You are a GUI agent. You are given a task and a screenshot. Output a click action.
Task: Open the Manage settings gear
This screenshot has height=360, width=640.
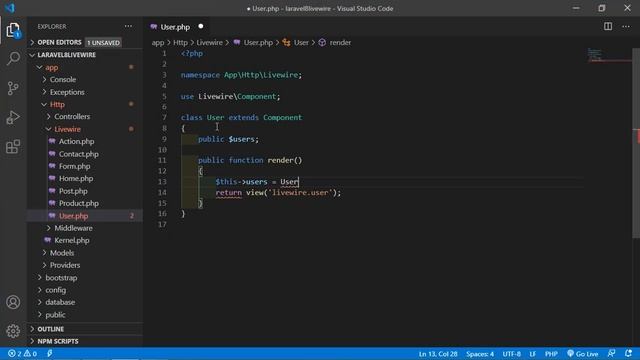coord(13,331)
